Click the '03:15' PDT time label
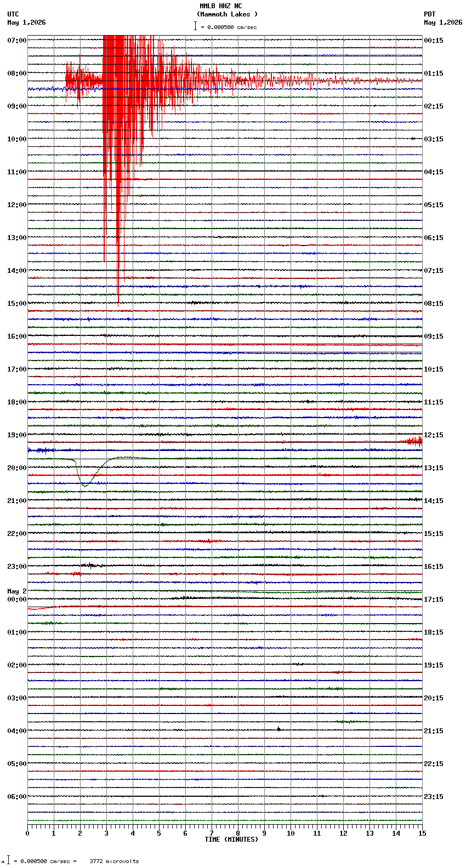 [x=434, y=139]
